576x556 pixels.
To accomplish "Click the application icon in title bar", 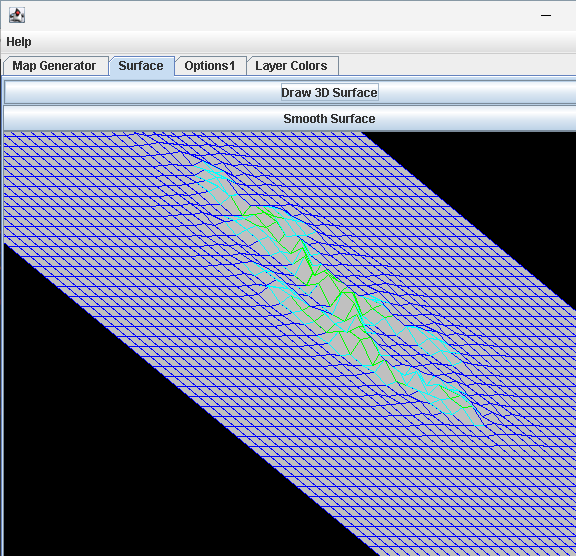I will (x=17, y=15).
